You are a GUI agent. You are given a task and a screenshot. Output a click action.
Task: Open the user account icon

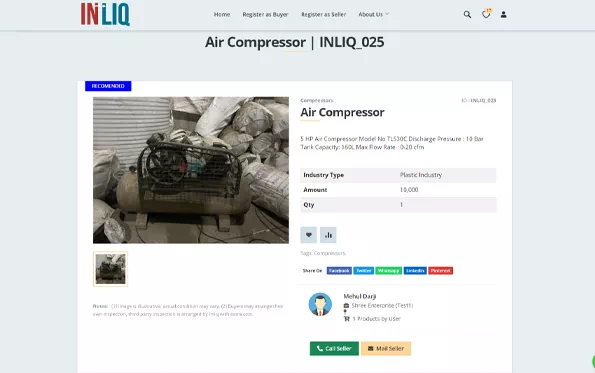click(504, 14)
